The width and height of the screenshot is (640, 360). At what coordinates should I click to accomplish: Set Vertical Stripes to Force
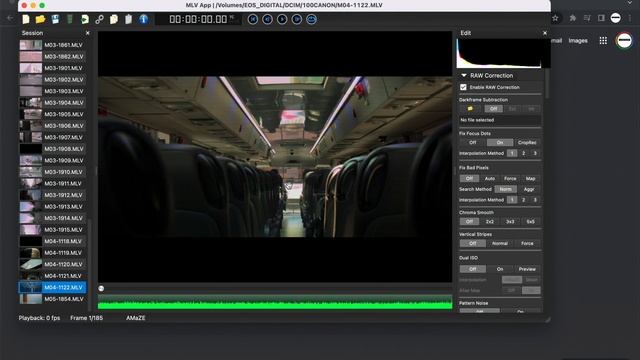[x=527, y=243]
